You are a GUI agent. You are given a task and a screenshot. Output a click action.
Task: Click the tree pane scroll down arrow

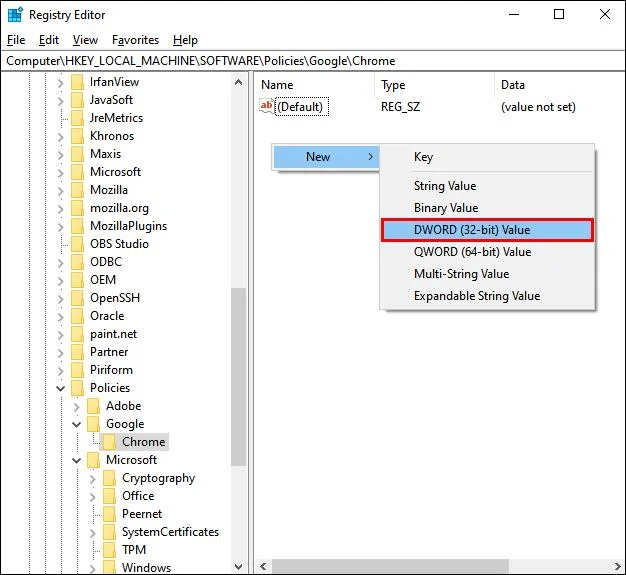(238, 567)
